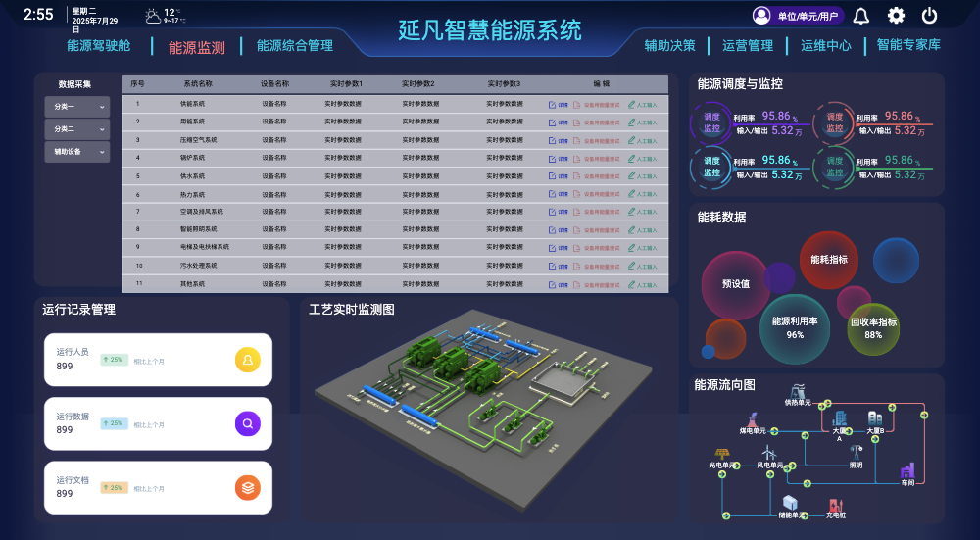This screenshot has height=540, width=980.
Task: Expand the 分类二 dropdown
Action: pyautogui.click(x=76, y=129)
